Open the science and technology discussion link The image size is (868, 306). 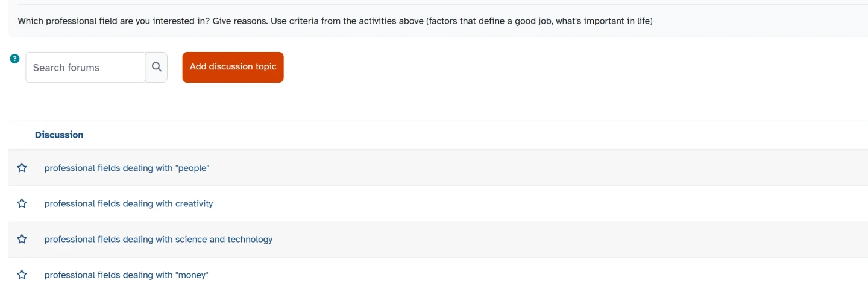pos(158,239)
